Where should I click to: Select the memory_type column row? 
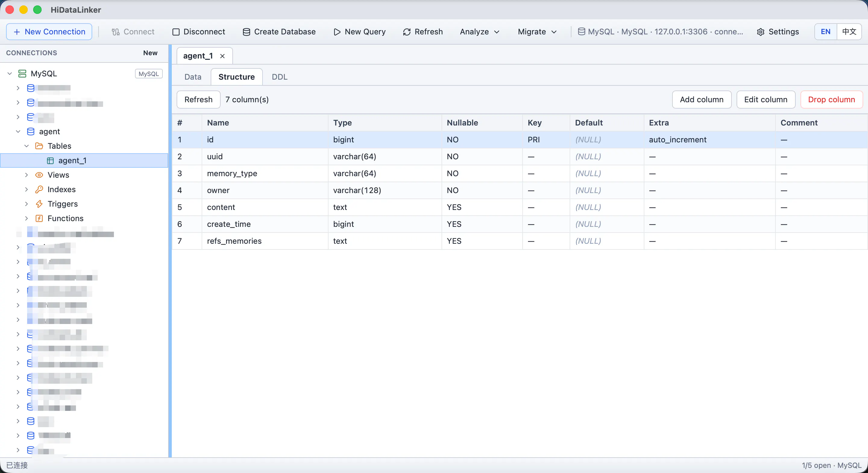pos(520,173)
